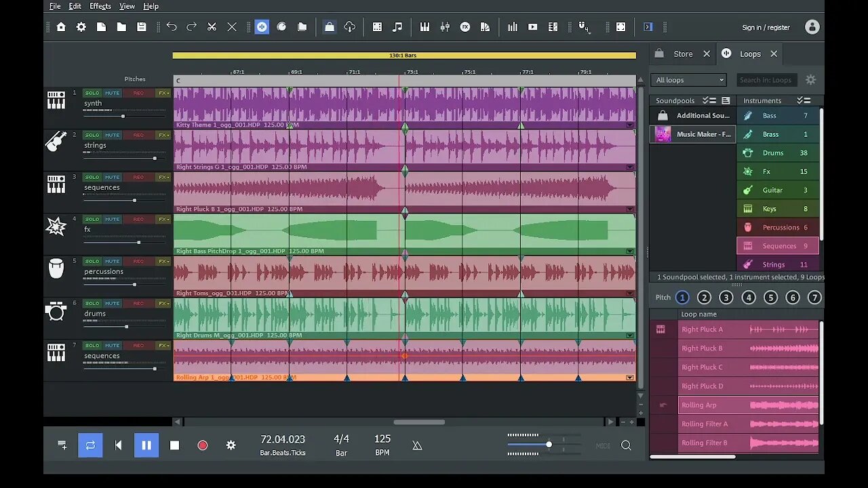The width and height of the screenshot is (868, 488).
Task: Open the FX toolbar icon
Action: pos(465,27)
